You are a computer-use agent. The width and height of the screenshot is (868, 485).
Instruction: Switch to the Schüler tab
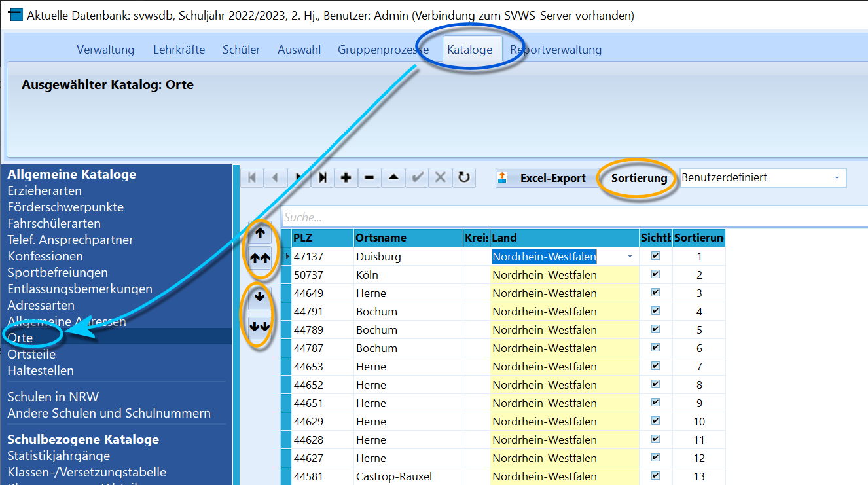pyautogui.click(x=241, y=50)
